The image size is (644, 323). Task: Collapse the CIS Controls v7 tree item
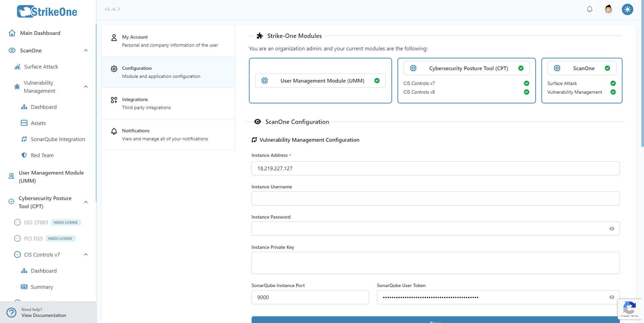(86, 255)
